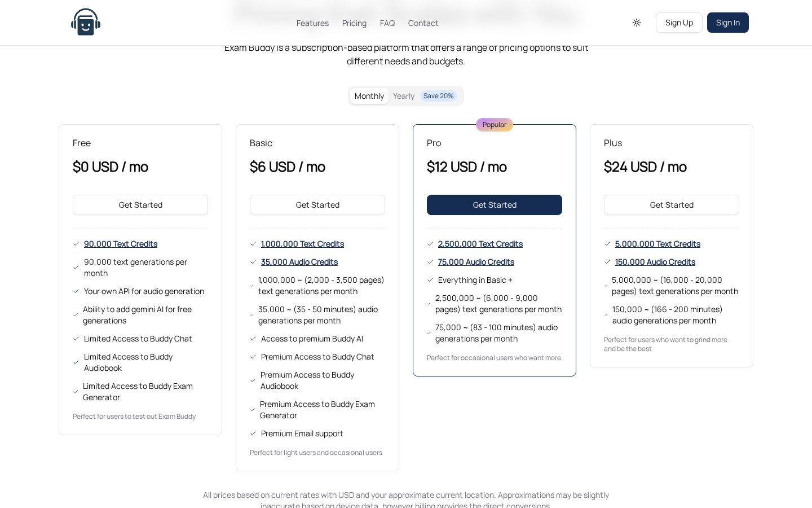Click the $6 USD / mo price
Image resolution: width=812 pixels, height=508 pixels.
point(288,167)
